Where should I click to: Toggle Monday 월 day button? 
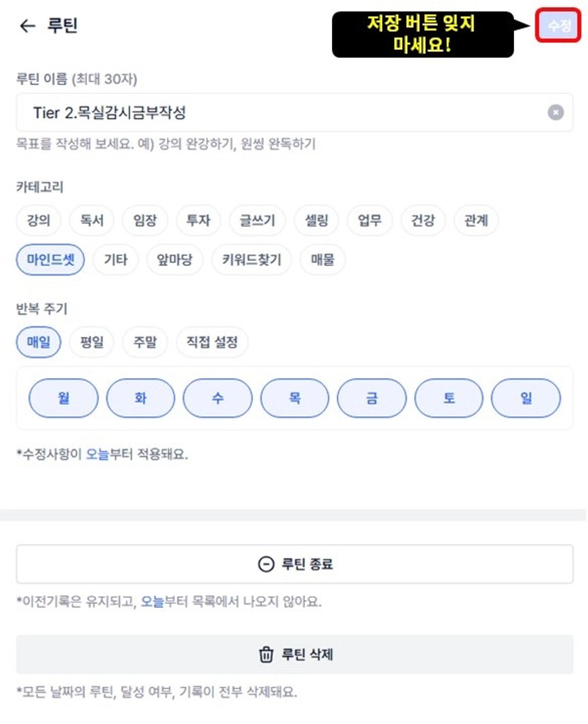tap(63, 398)
